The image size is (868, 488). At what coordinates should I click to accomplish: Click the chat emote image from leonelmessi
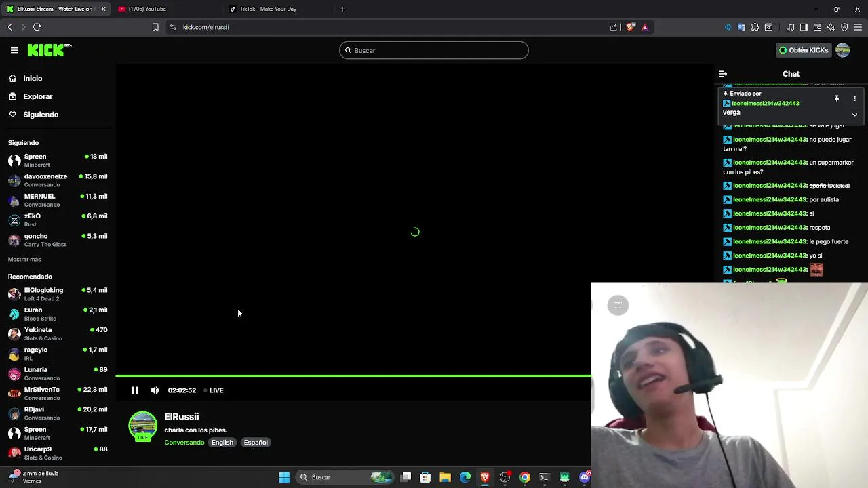coord(816,270)
